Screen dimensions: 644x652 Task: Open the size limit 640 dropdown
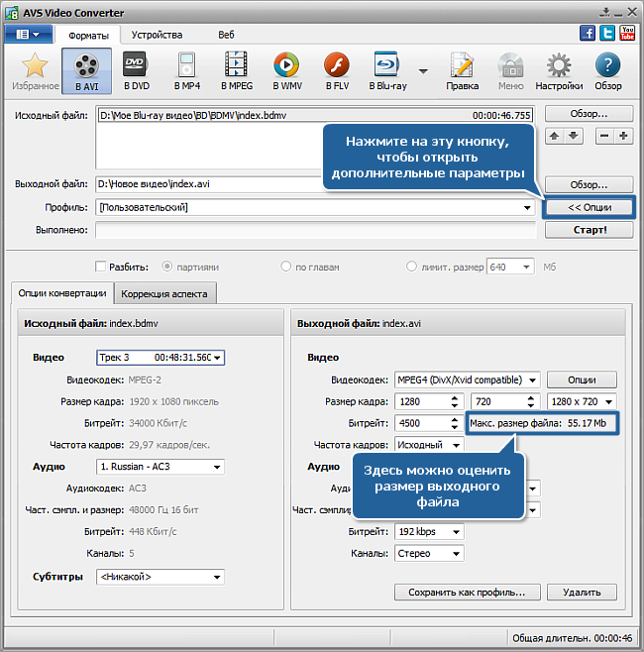click(x=511, y=267)
